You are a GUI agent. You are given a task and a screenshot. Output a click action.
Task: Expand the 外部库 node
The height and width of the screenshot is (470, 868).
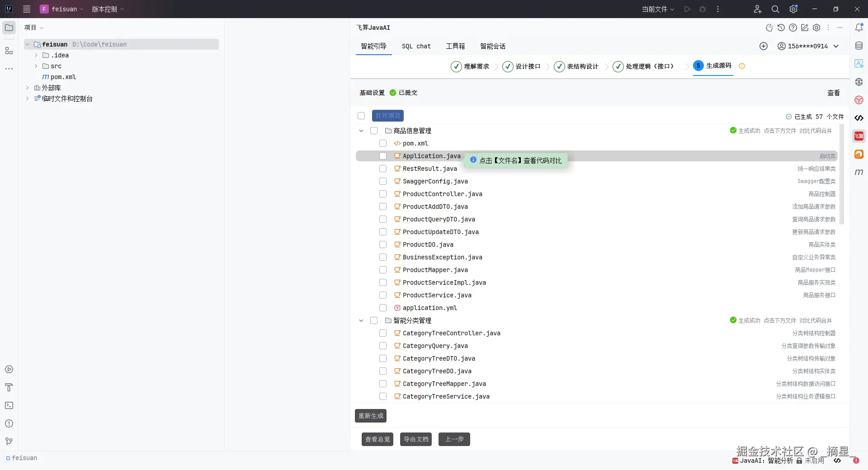click(28, 88)
